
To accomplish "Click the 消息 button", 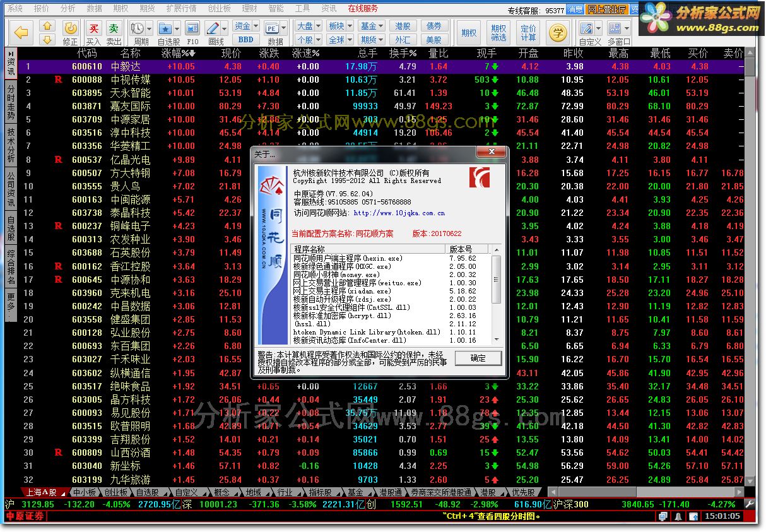I will (575, 9).
